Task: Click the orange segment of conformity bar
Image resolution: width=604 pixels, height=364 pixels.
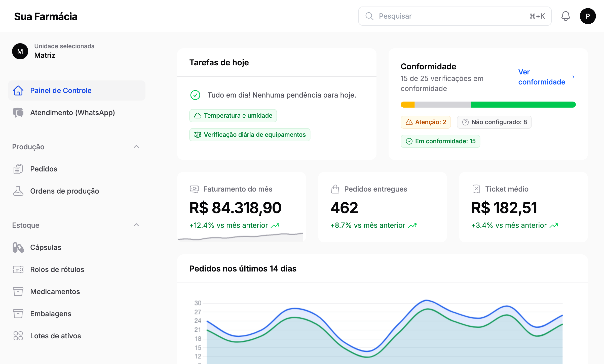Action: pyautogui.click(x=408, y=105)
